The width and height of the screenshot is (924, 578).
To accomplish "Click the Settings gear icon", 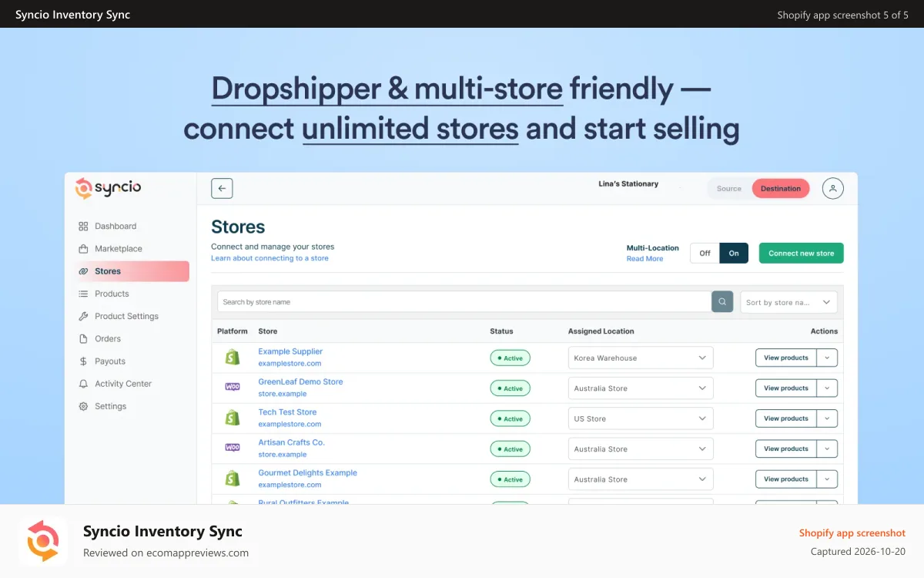I will pyautogui.click(x=83, y=406).
